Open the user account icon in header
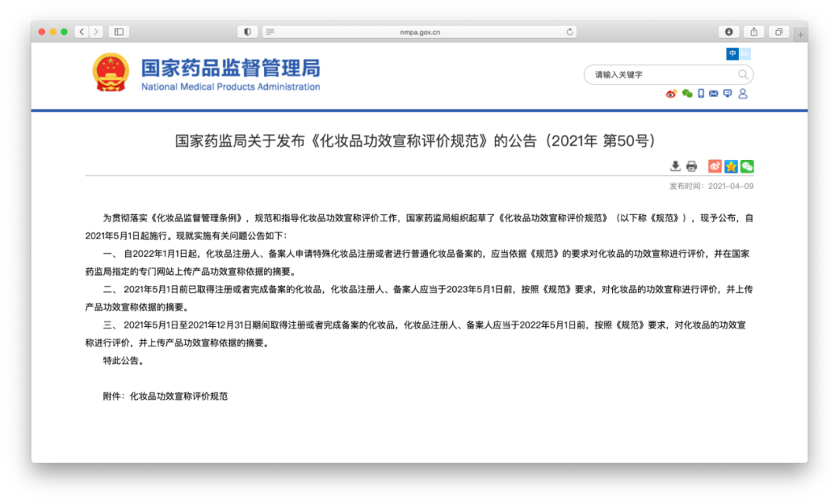Image resolution: width=839 pixels, height=504 pixels. click(x=743, y=94)
